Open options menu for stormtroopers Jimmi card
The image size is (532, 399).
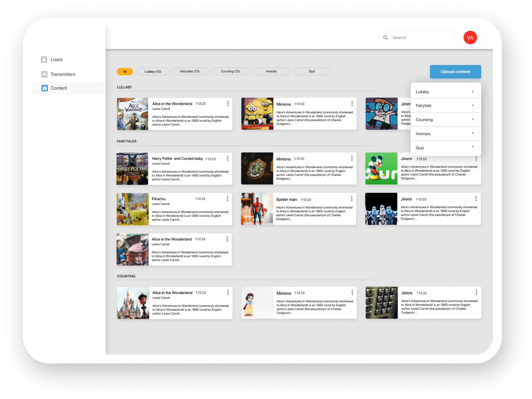(x=476, y=199)
